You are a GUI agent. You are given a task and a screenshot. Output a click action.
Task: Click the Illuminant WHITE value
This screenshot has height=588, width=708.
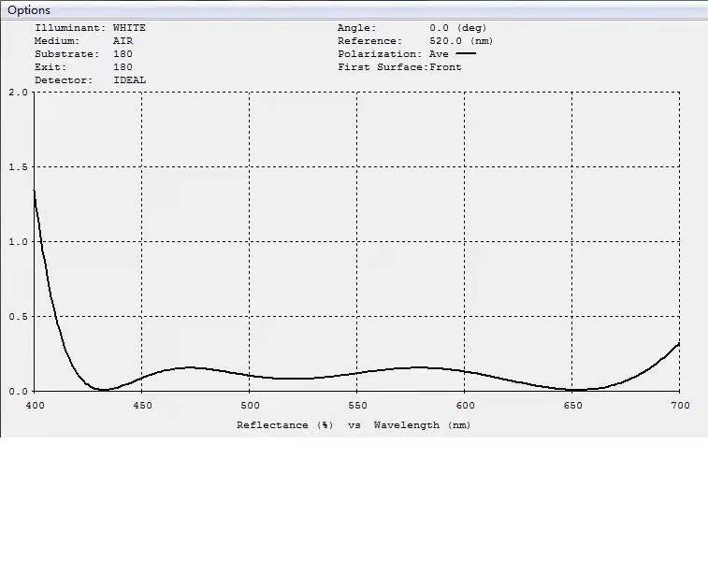(129, 28)
